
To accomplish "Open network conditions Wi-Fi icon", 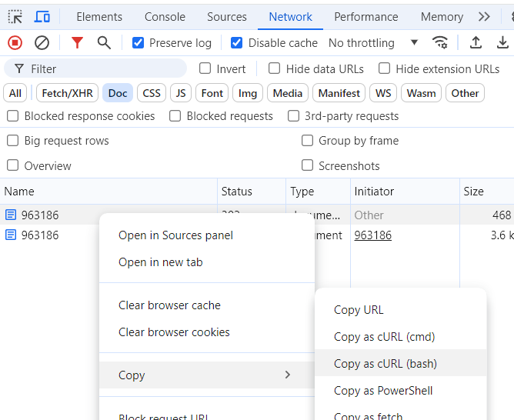I will click(x=440, y=43).
